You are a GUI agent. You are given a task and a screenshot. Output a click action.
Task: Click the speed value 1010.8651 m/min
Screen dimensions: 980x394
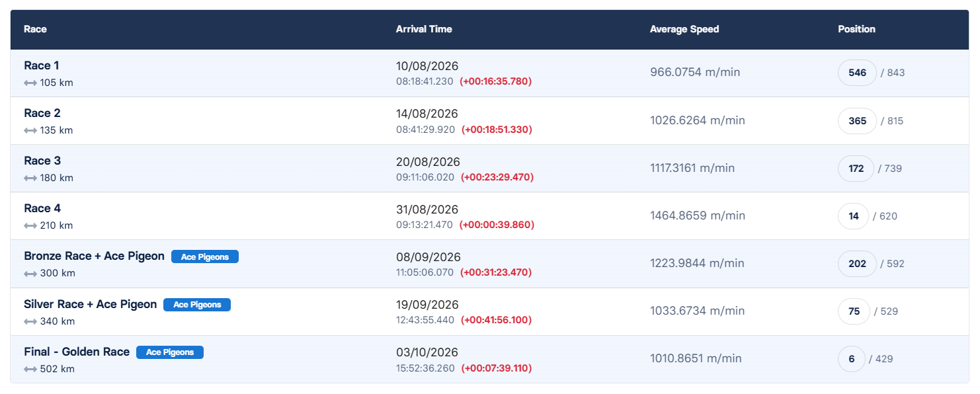(696, 358)
